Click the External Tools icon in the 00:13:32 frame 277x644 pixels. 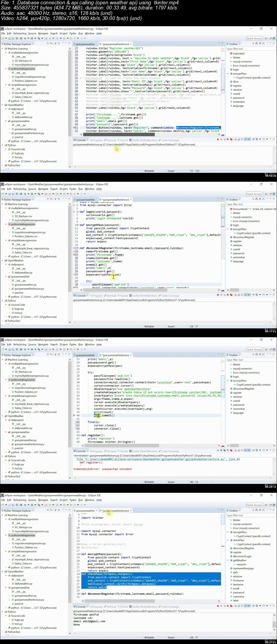[39, 194]
